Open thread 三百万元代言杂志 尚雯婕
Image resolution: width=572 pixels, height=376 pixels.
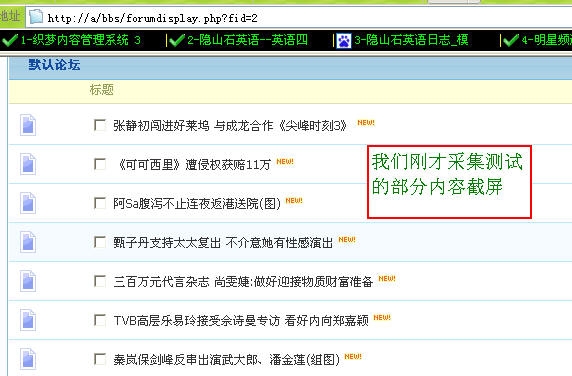coord(243,282)
